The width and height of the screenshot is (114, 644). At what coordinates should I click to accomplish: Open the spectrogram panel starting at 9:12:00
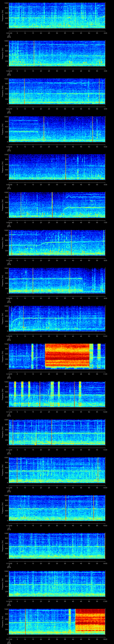pos(57,432)
